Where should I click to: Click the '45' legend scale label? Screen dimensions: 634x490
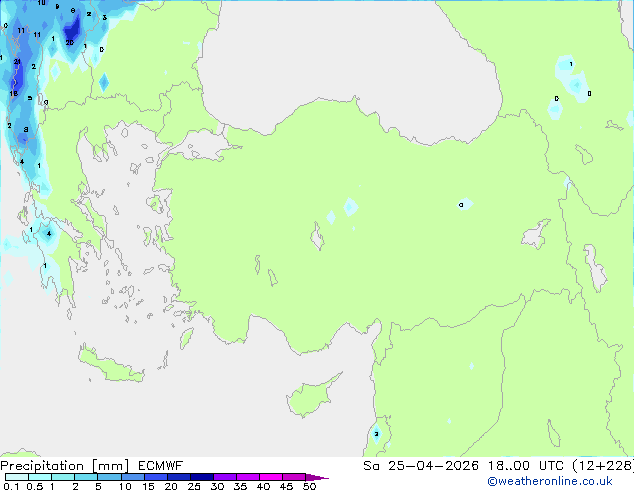(286, 486)
